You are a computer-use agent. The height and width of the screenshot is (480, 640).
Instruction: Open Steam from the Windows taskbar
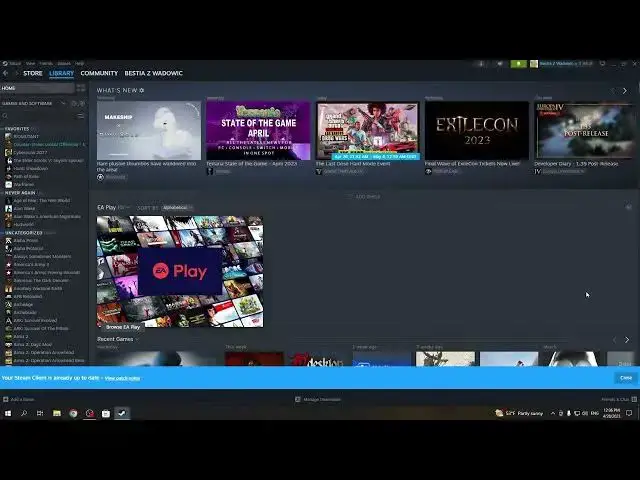point(122,413)
